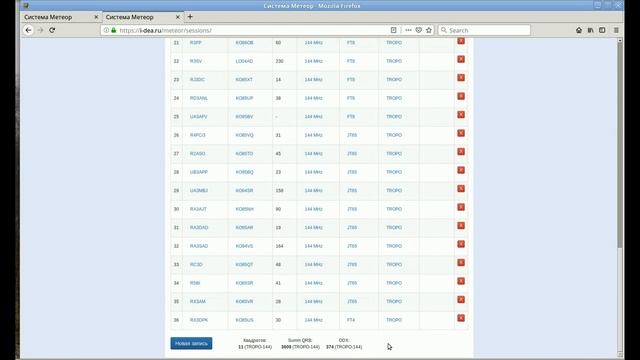Viewport: 640px width, 360px height.
Task: Open the callsign link in row 22
Action: pyautogui.click(x=196, y=61)
